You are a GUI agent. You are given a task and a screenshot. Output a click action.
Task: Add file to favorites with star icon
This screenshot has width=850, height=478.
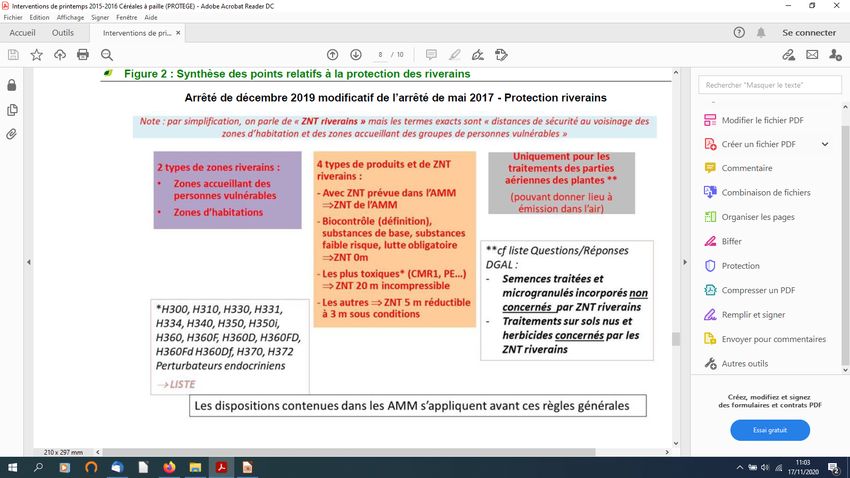pyautogui.click(x=36, y=55)
